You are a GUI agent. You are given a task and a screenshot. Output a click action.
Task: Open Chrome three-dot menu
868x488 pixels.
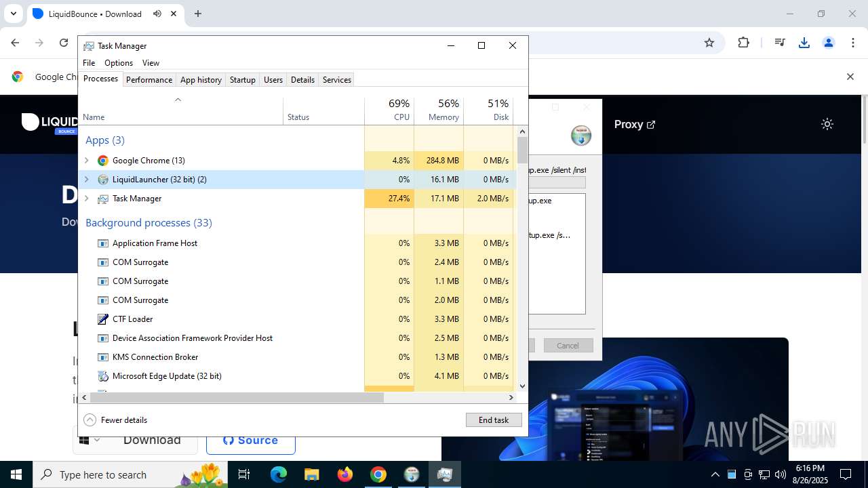coord(853,43)
